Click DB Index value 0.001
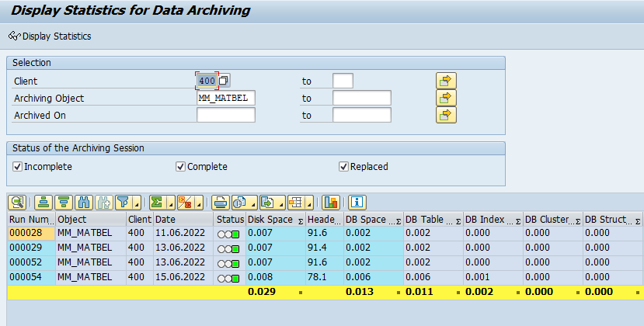 (x=493, y=277)
